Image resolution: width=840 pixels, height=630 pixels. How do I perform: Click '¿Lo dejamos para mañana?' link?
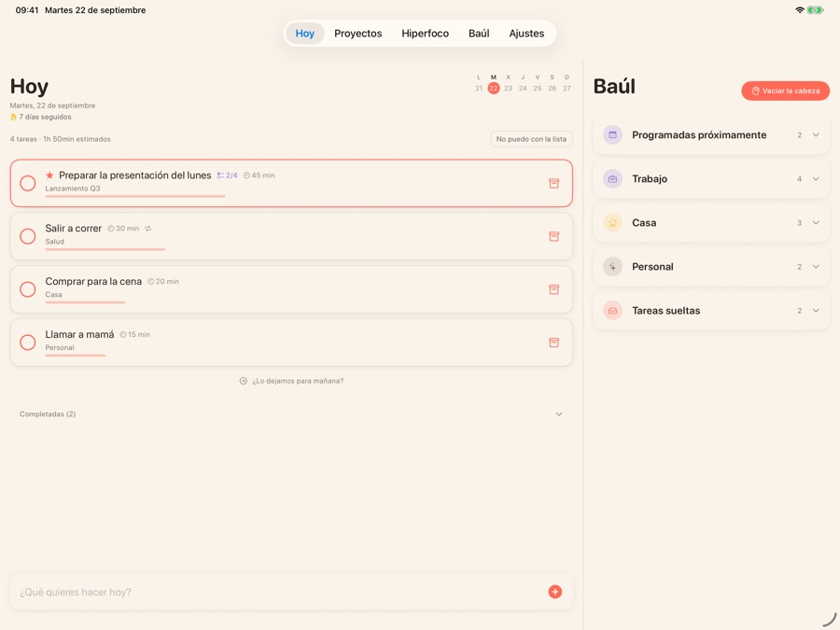[x=291, y=381]
